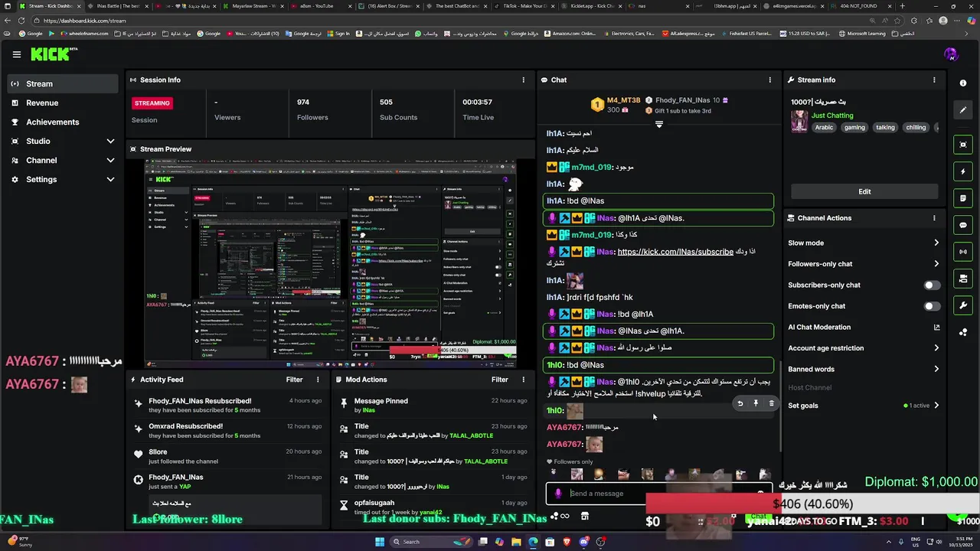Click the Just Chatting category thumbnail
Image resolution: width=980 pixels, height=551 pixels.
[x=799, y=122]
